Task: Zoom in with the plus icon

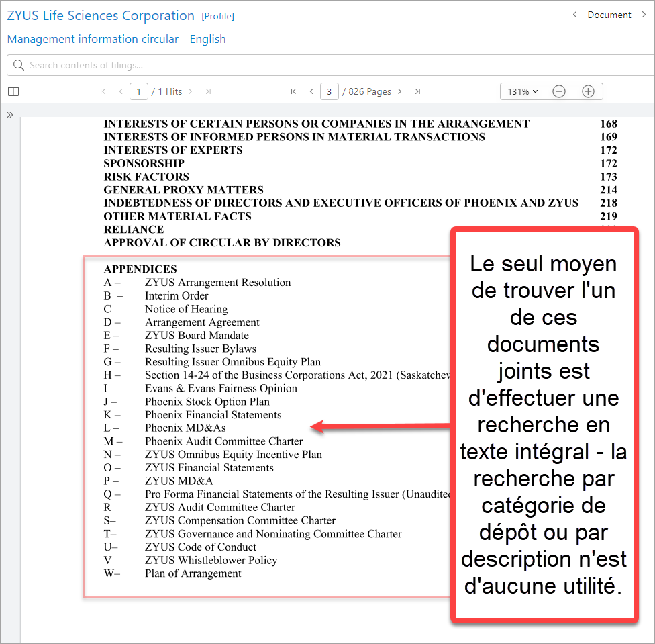Action: click(588, 91)
